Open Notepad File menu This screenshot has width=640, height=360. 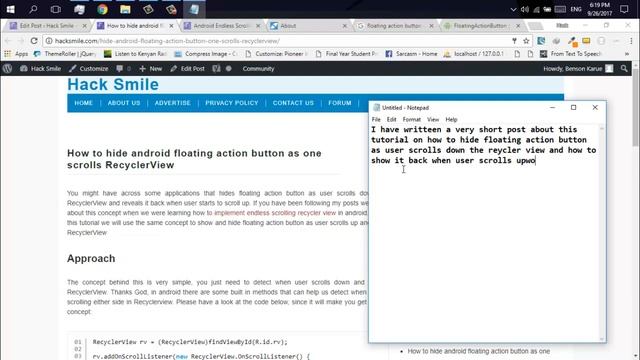pos(376,119)
